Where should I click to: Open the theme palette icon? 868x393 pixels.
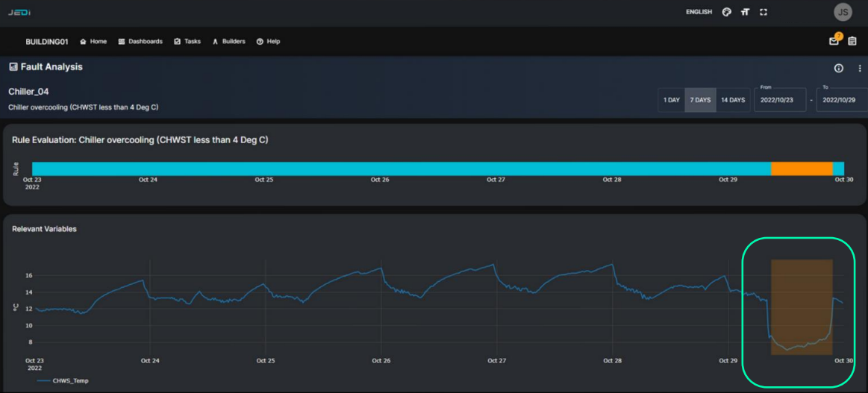tap(727, 12)
